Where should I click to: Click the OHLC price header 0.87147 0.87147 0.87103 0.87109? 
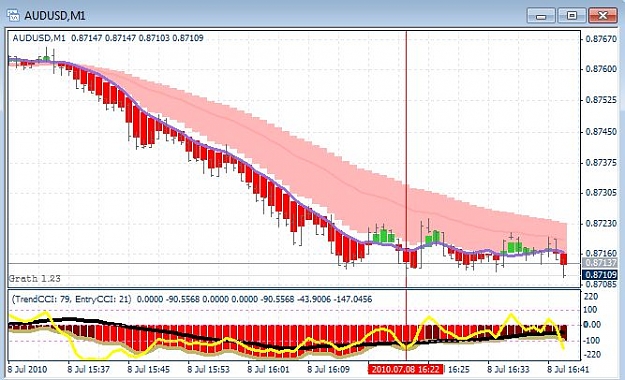(x=137, y=38)
